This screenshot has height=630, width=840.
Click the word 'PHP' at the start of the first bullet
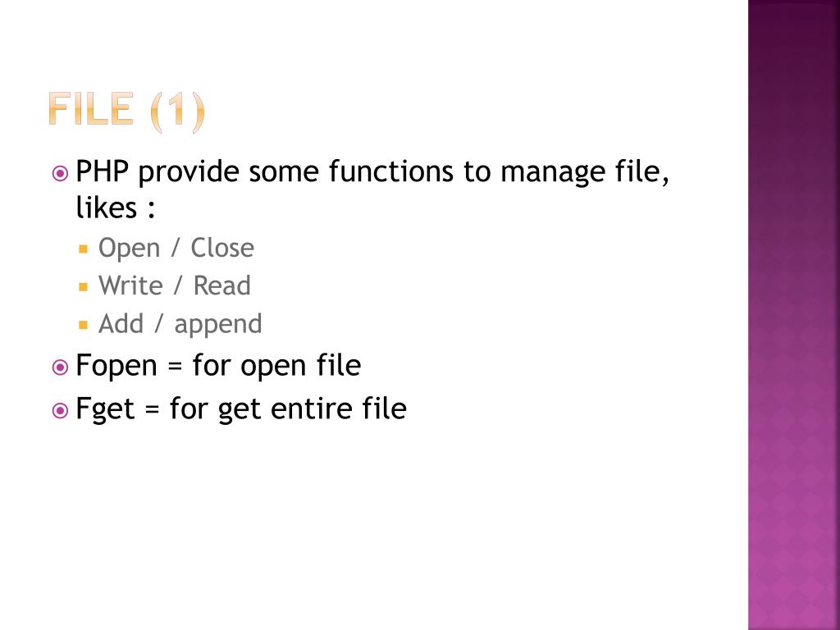pyautogui.click(x=103, y=171)
